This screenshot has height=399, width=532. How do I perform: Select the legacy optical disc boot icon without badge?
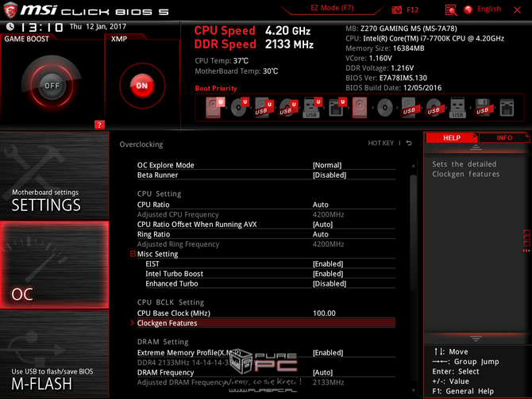tap(385, 108)
